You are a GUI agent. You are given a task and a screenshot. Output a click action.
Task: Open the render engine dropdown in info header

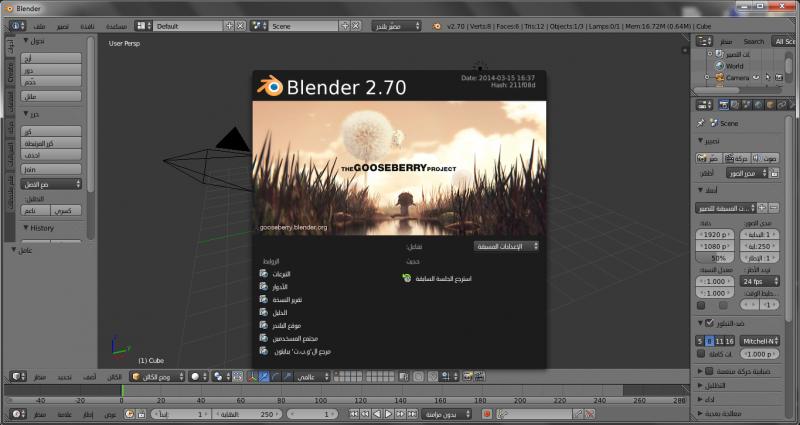coord(396,26)
